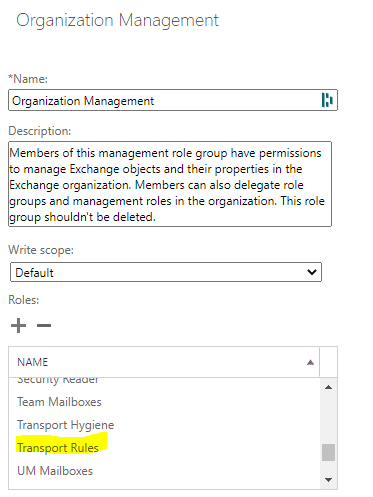Click the scrollbar track above the thumb
This screenshot has width=373, height=497.
(328, 417)
